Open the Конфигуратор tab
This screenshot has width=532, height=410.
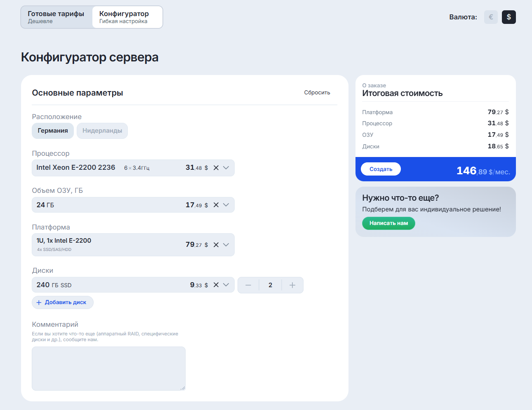pos(127,17)
